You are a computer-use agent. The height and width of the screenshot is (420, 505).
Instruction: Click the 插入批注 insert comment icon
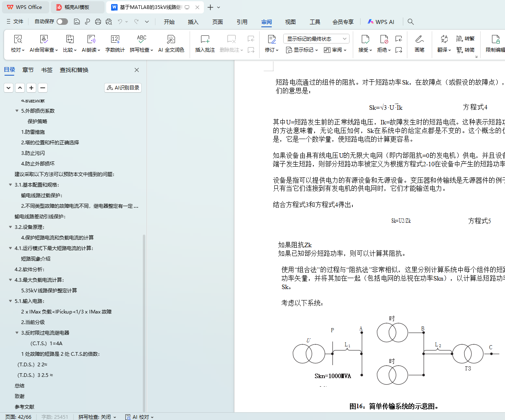pyautogui.click(x=205, y=39)
